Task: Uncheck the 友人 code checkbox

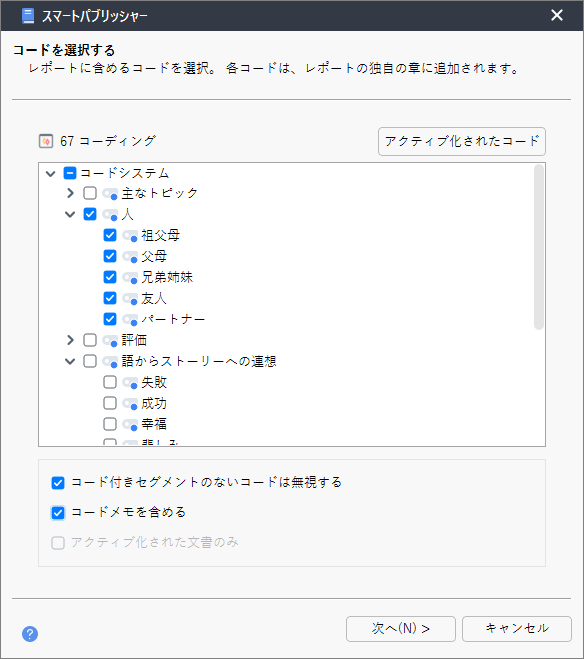Action: pyautogui.click(x=110, y=298)
